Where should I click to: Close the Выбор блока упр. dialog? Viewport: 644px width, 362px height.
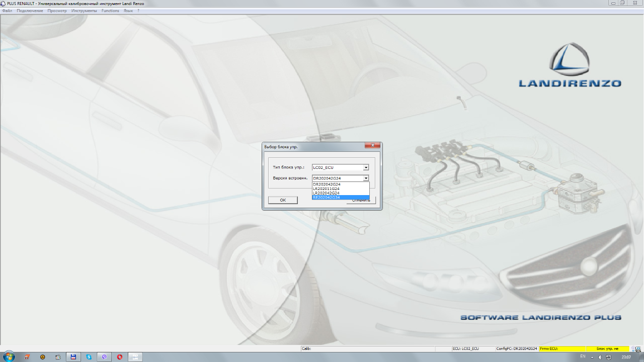point(372,145)
